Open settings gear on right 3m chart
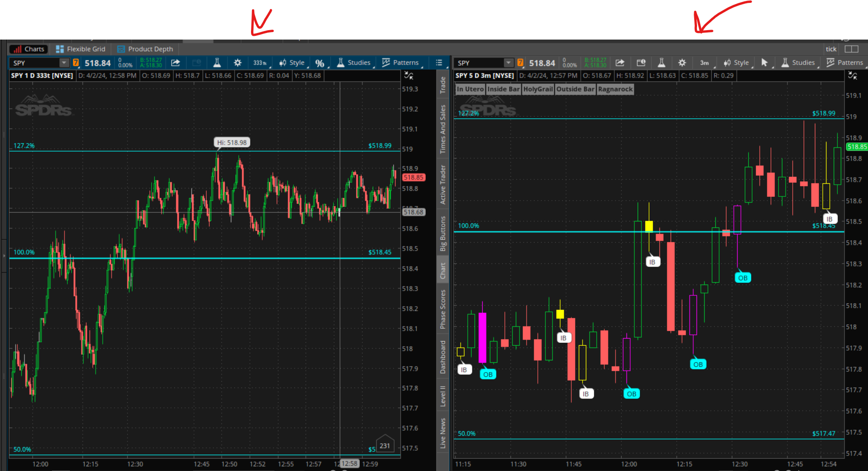 click(x=682, y=63)
